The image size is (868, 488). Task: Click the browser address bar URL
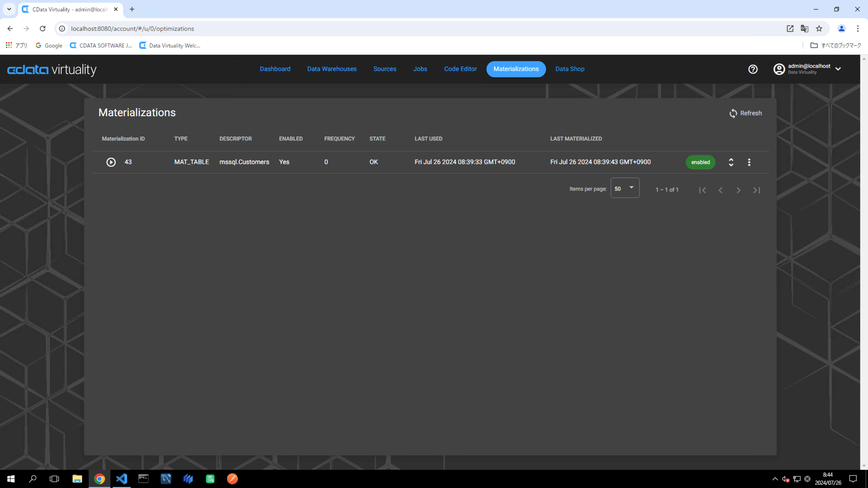point(132,28)
